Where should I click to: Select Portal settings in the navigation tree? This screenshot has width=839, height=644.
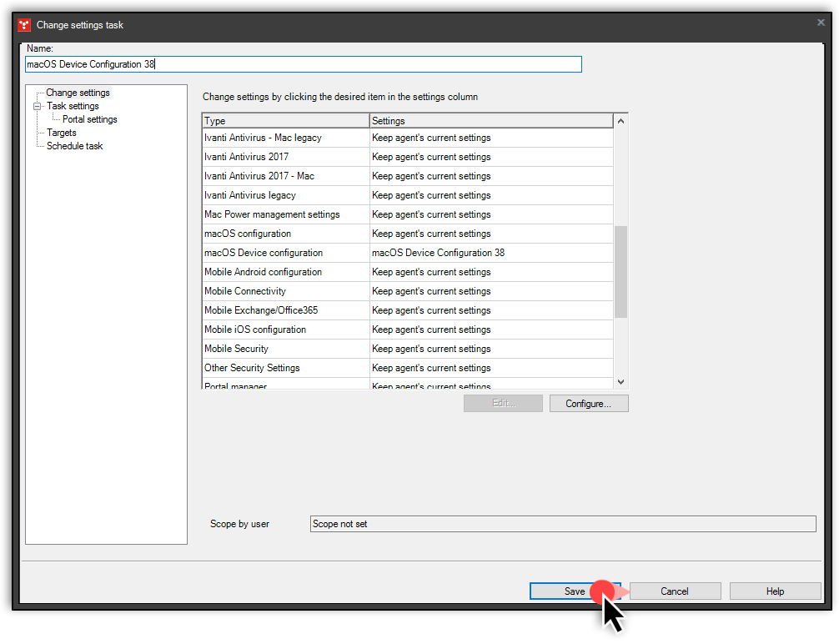click(89, 119)
